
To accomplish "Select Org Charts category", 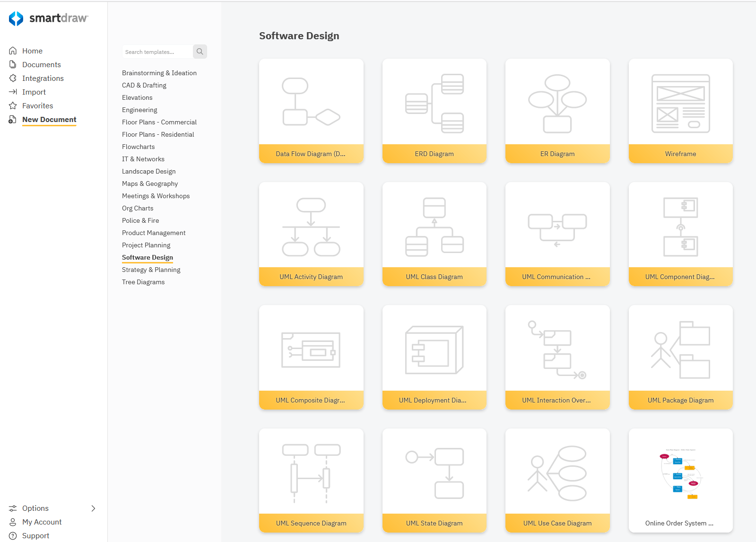I will tap(138, 208).
